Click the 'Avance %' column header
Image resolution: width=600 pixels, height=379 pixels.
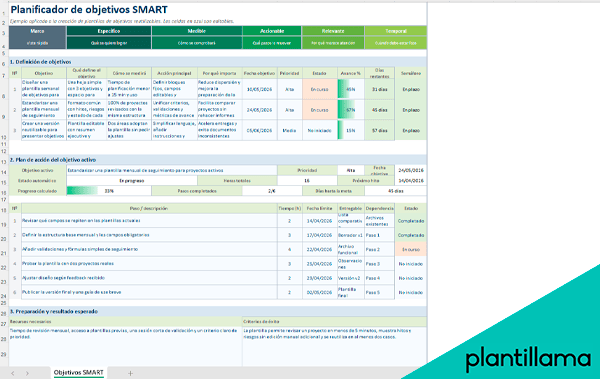tap(351, 73)
